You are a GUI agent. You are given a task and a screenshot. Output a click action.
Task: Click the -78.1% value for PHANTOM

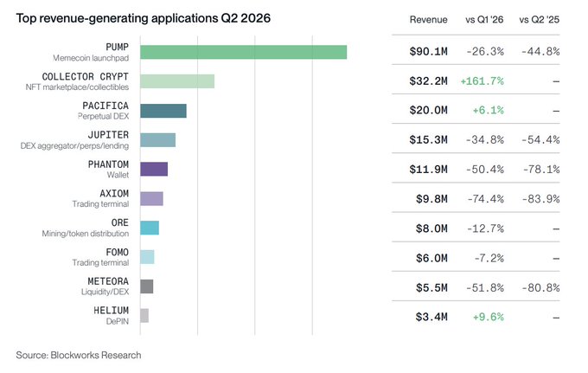541,170
